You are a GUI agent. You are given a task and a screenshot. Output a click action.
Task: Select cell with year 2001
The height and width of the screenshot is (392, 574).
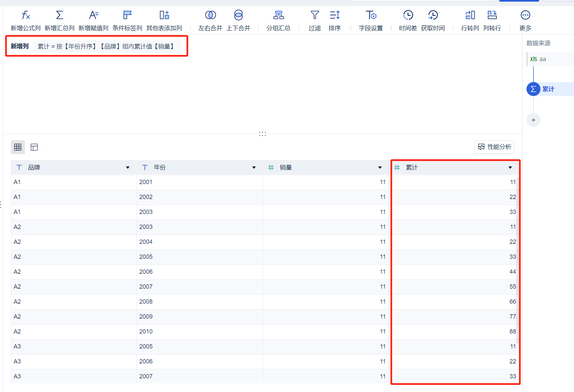[x=200, y=182]
